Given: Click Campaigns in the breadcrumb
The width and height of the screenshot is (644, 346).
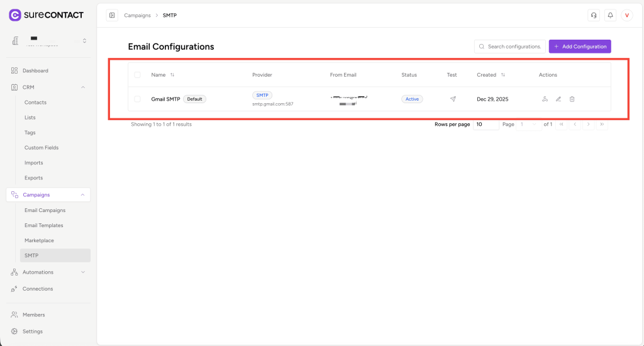Looking at the screenshot, I should pos(137,16).
